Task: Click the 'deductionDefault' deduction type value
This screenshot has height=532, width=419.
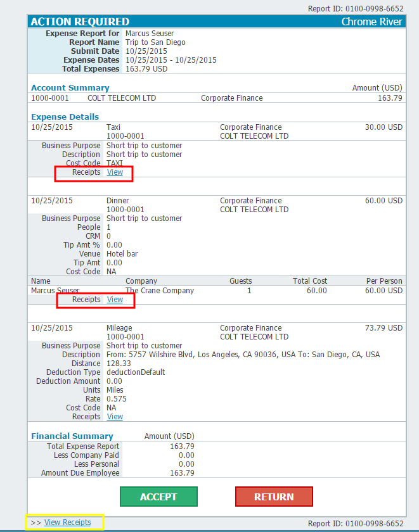Action: (x=136, y=372)
